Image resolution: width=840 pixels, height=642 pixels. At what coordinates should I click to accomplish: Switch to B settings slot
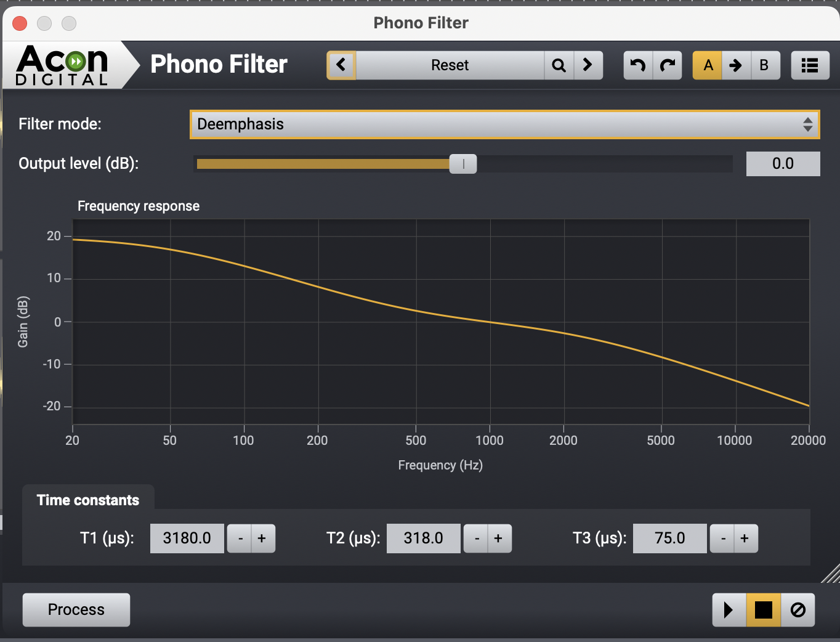click(764, 65)
